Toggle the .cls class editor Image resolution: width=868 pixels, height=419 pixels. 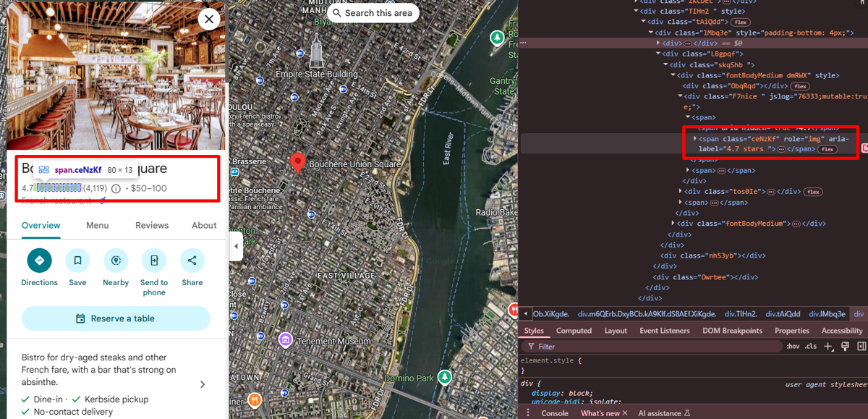tap(809, 346)
